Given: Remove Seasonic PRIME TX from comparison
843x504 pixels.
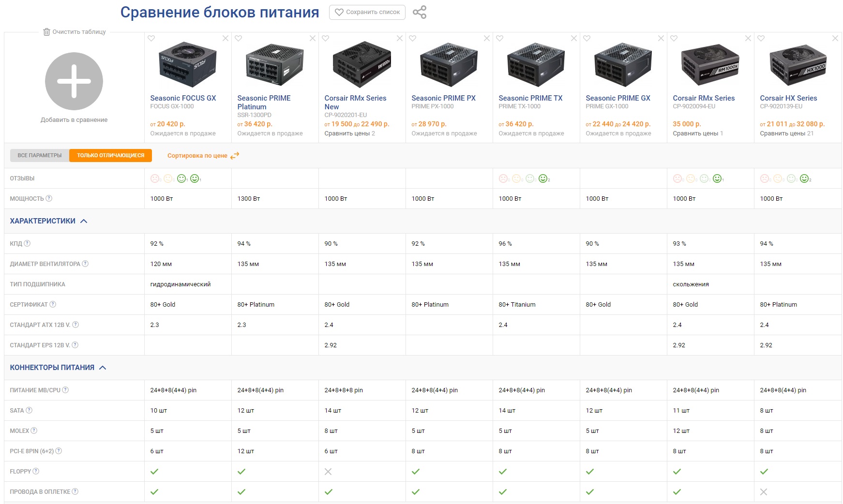Looking at the screenshot, I should click(x=574, y=38).
